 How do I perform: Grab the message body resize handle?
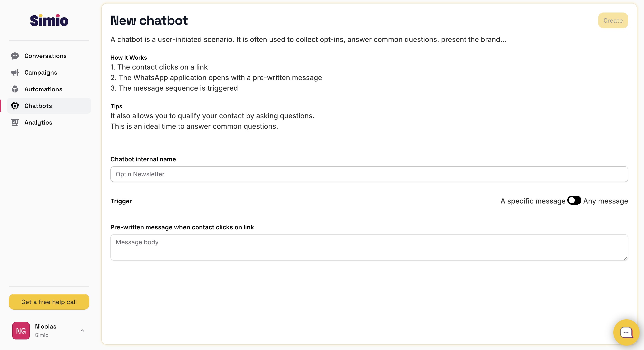coord(626,258)
